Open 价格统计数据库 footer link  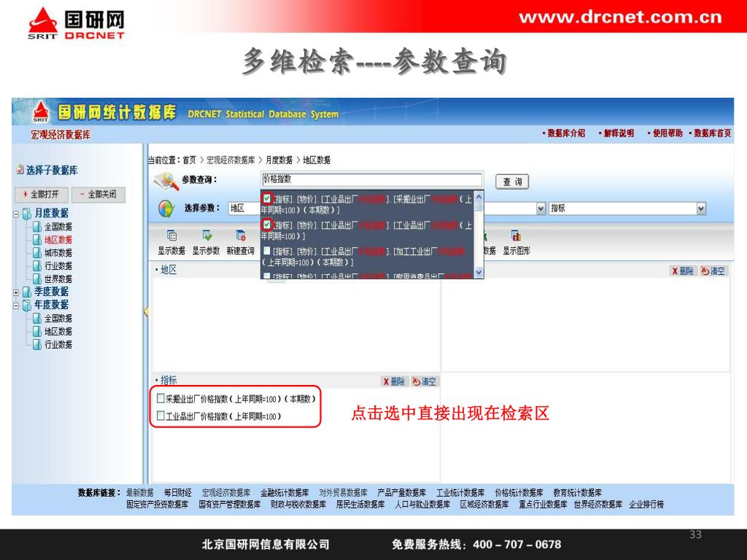click(519, 492)
